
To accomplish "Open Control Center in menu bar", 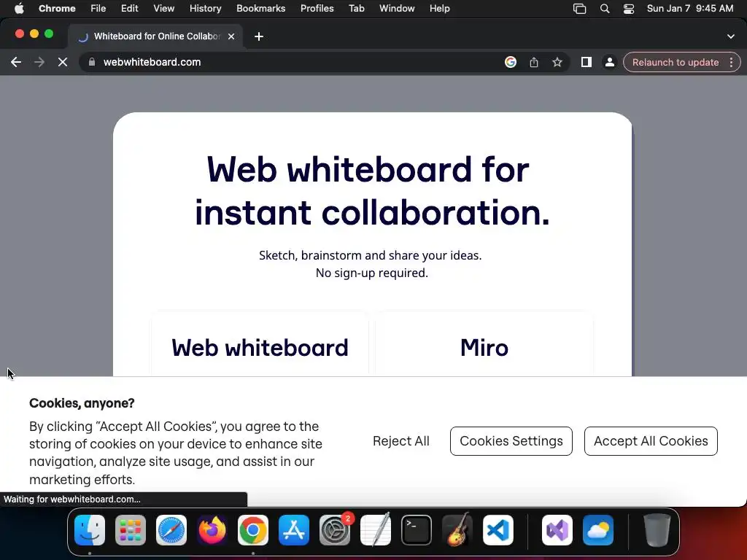I will 628,8.
